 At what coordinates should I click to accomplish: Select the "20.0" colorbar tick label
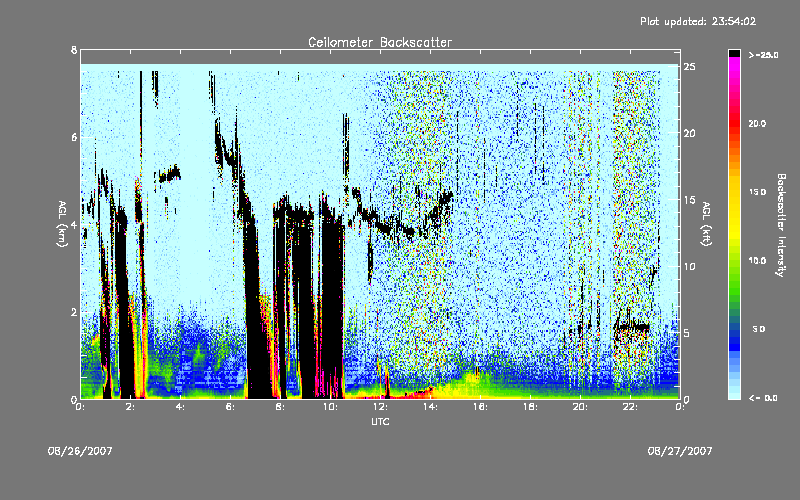757,123
